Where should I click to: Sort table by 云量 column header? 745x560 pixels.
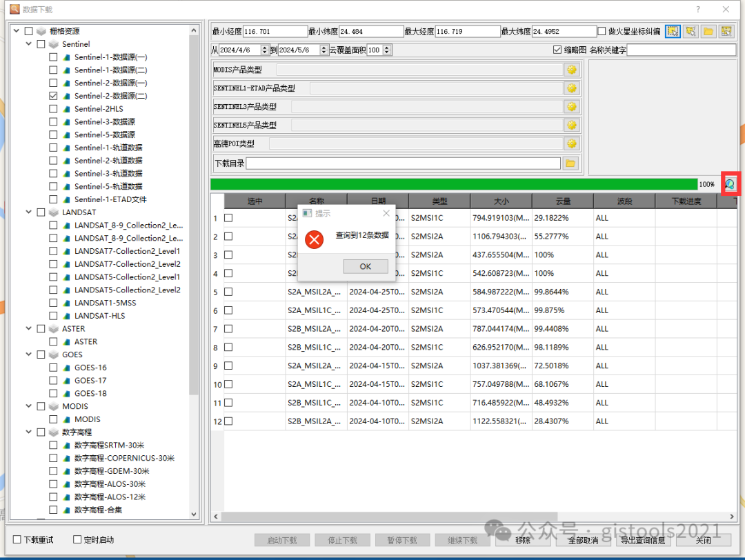[563, 201]
